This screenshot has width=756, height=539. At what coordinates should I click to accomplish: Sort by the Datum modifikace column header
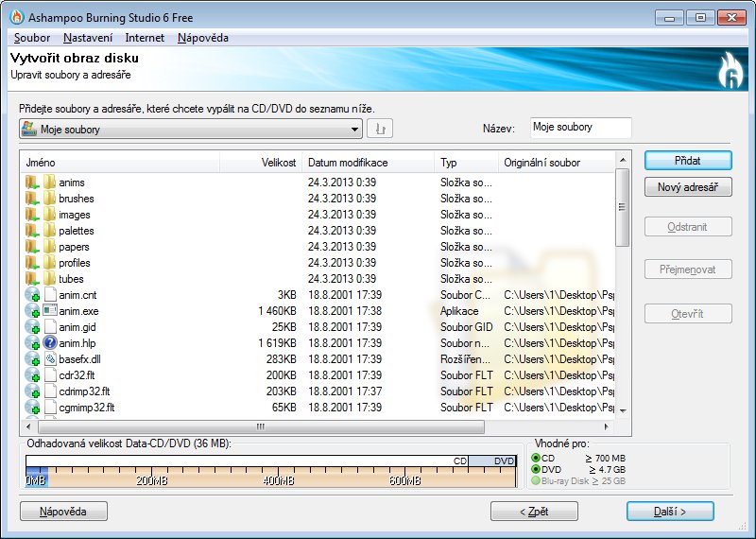click(x=368, y=163)
